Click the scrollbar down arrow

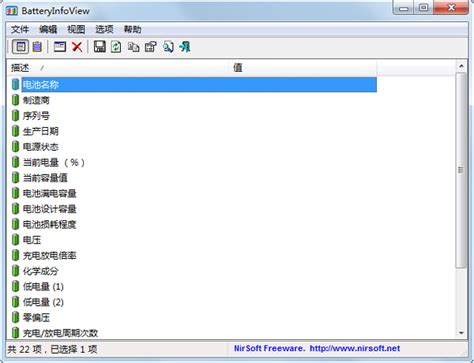(x=461, y=333)
